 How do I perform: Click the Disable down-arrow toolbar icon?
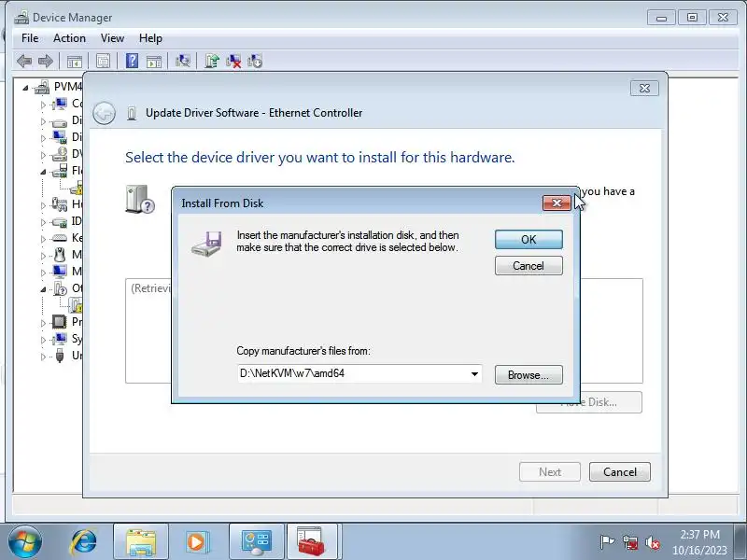tap(255, 61)
